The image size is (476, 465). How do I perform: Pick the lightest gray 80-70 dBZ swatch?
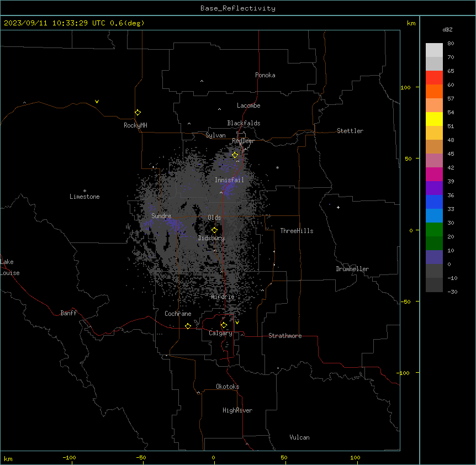(x=434, y=50)
